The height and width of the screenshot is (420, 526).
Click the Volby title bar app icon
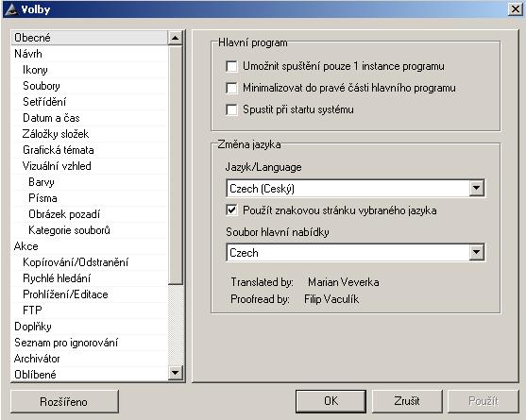11,9
